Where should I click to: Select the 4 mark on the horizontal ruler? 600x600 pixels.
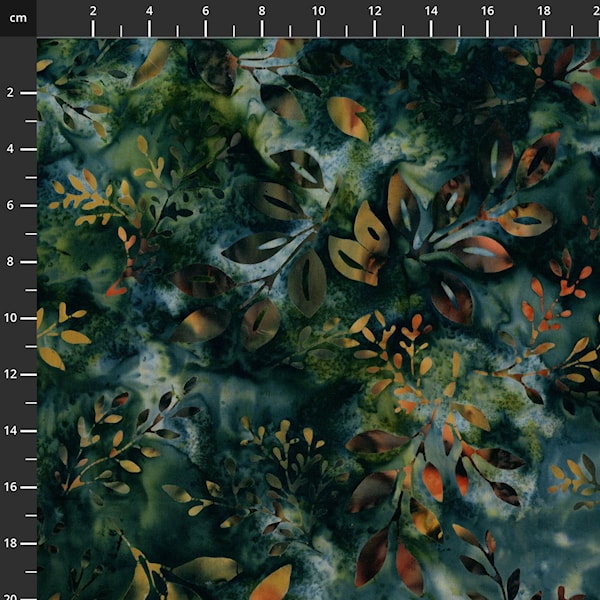(149, 10)
